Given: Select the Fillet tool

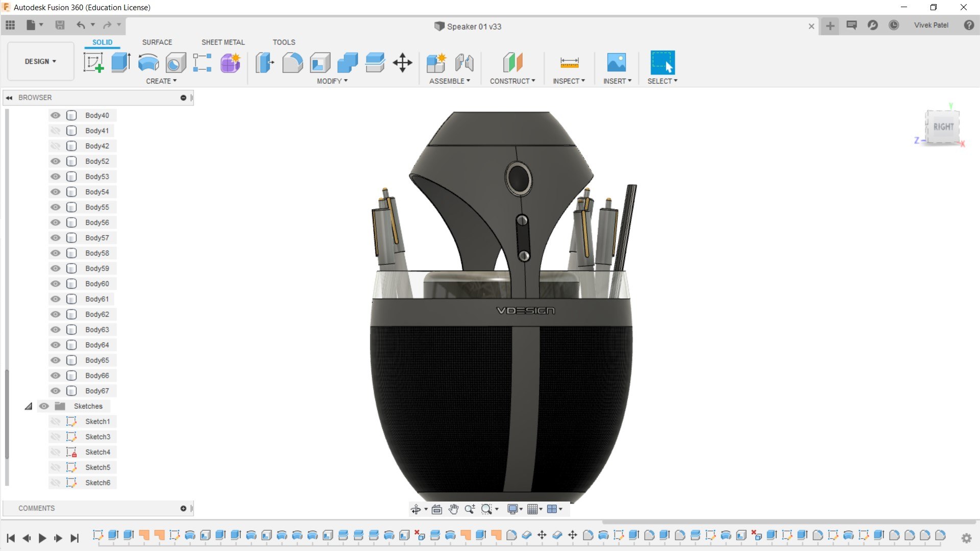Looking at the screenshot, I should [292, 62].
